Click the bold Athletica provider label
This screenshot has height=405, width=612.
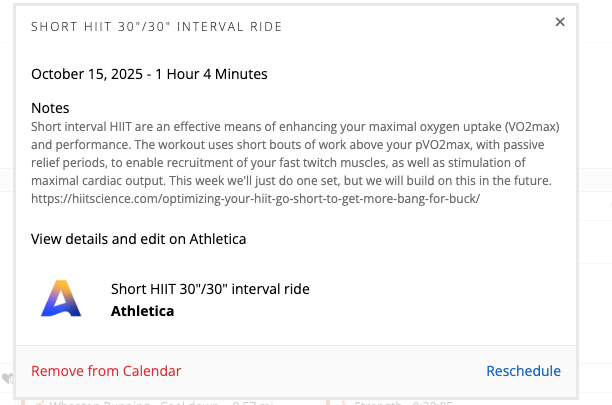tap(142, 311)
